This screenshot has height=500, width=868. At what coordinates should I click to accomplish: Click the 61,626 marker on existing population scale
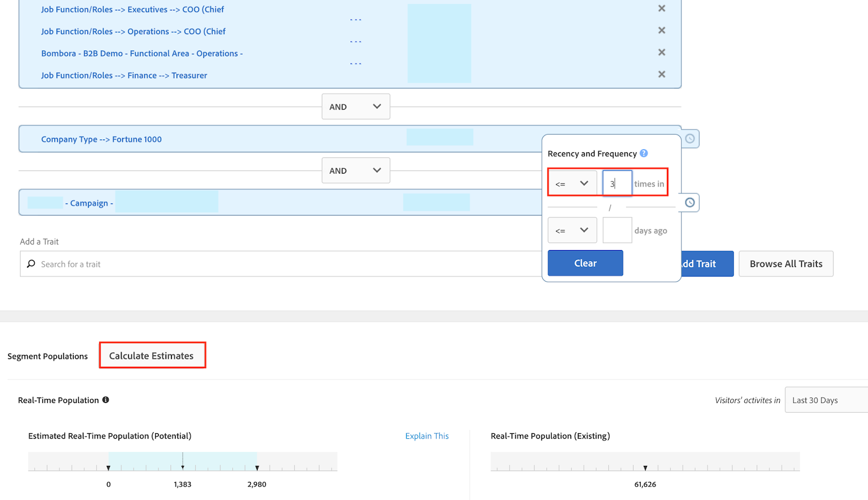pyautogui.click(x=645, y=467)
